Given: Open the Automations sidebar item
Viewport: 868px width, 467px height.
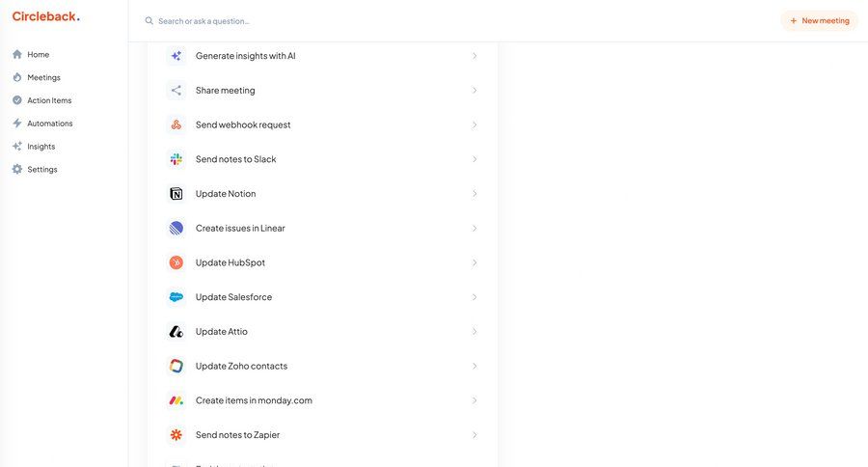Looking at the screenshot, I should (x=49, y=124).
